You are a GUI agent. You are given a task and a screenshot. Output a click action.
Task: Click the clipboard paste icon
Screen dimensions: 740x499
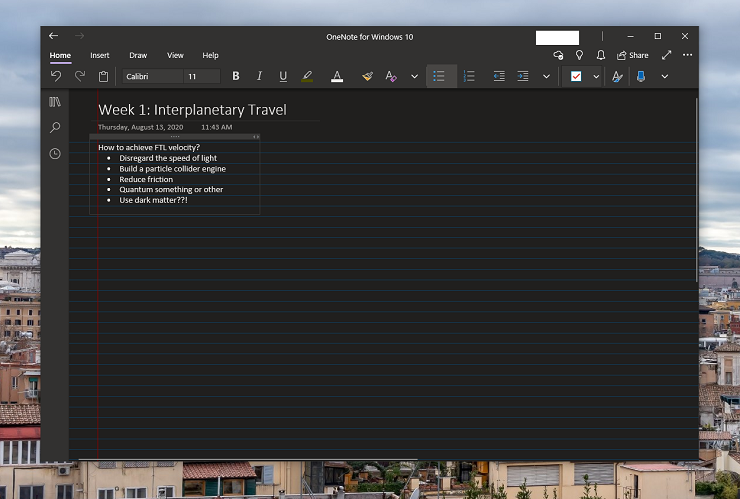click(103, 76)
